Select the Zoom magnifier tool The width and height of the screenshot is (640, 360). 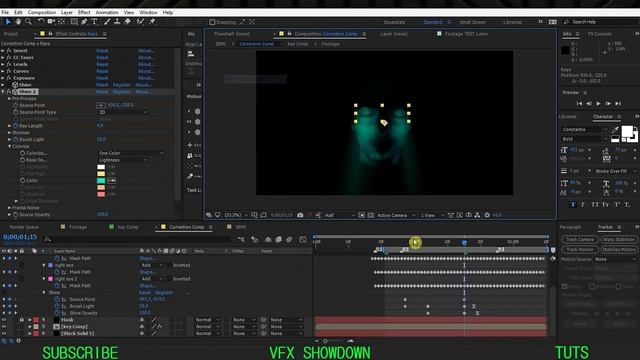tap(28, 22)
